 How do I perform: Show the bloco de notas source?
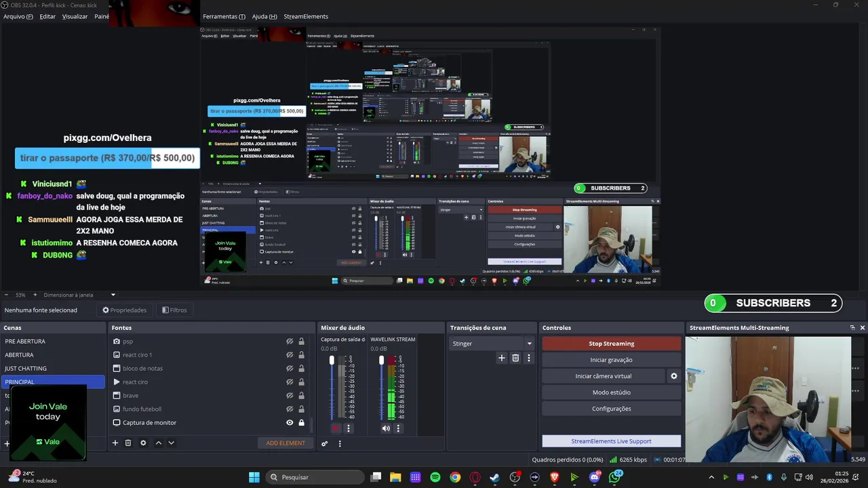290,369
